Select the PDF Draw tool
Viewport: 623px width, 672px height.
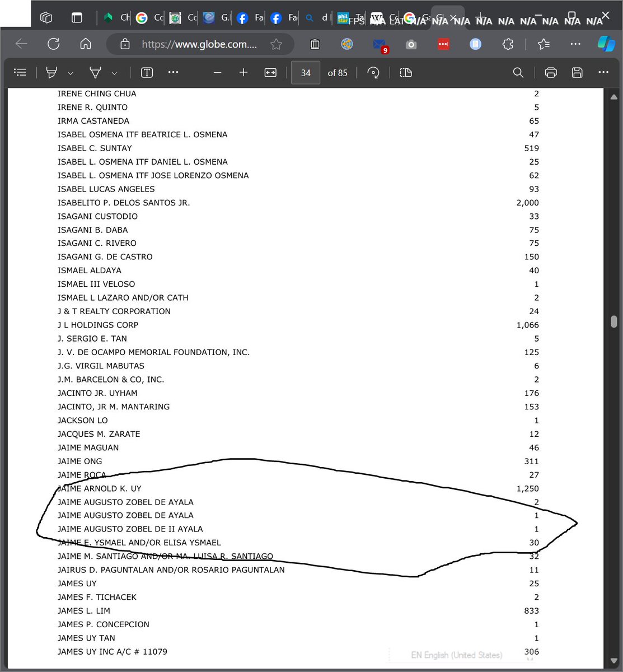pos(96,72)
